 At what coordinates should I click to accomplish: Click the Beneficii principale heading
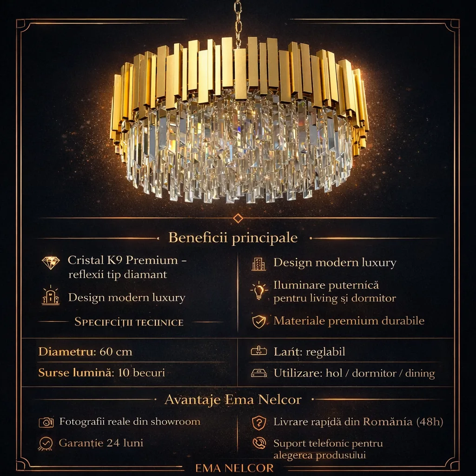pos(233,238)
